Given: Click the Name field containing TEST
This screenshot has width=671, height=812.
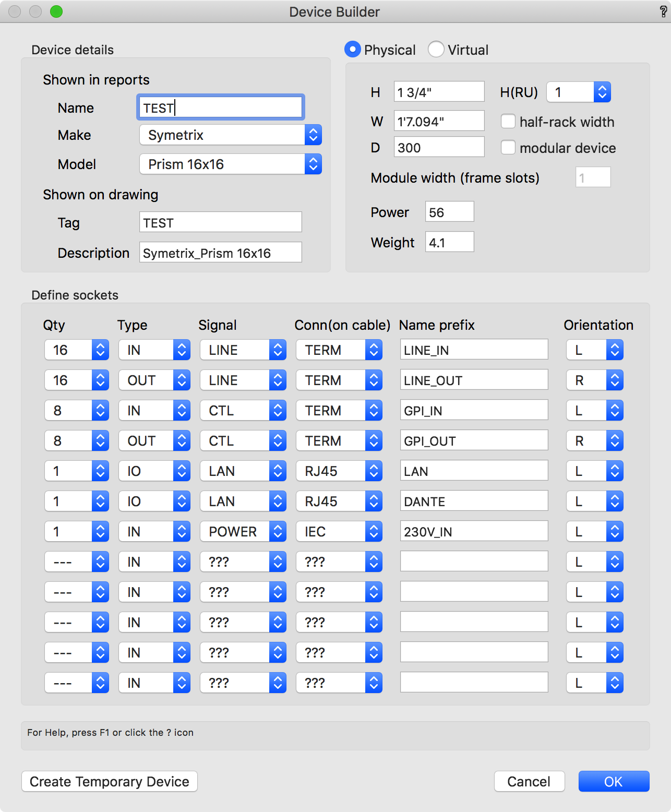Looking at the screenshot, I should 220,108.
